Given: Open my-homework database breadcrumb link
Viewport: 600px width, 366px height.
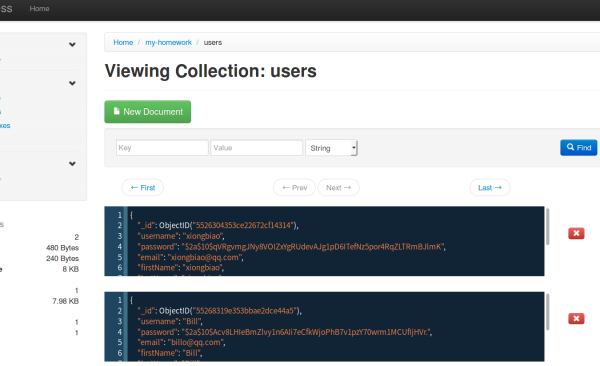Looking at the screenshot, I should [168, 42].
